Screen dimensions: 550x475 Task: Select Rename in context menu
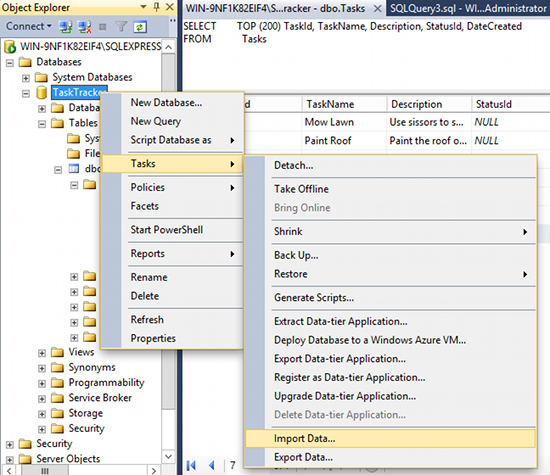172,277
